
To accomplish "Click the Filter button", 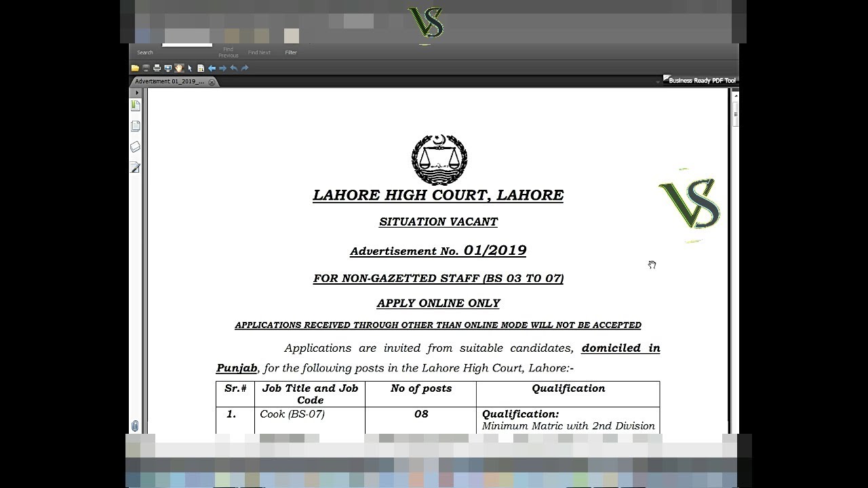I will click(291, 52).
